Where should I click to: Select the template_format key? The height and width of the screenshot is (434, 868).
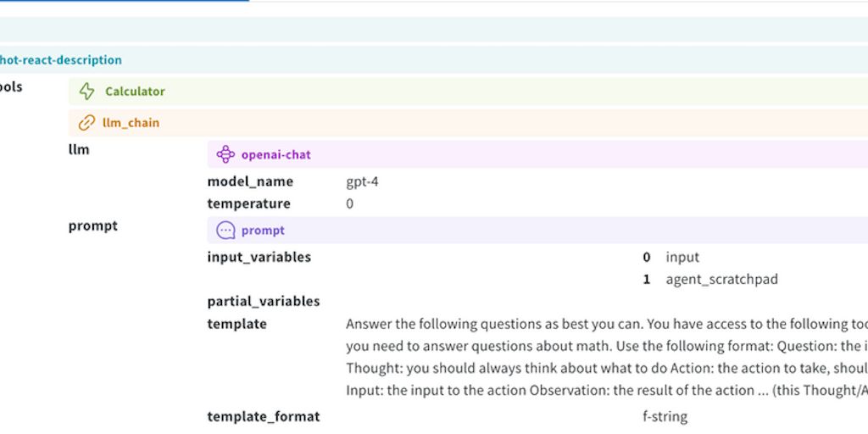[263, 416]
